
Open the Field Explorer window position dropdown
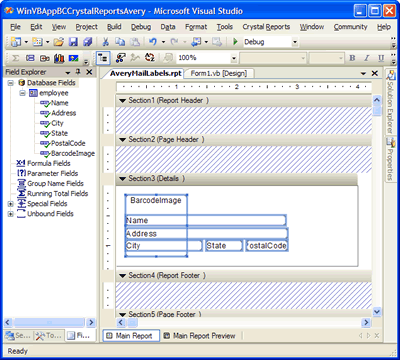(68, 72)
